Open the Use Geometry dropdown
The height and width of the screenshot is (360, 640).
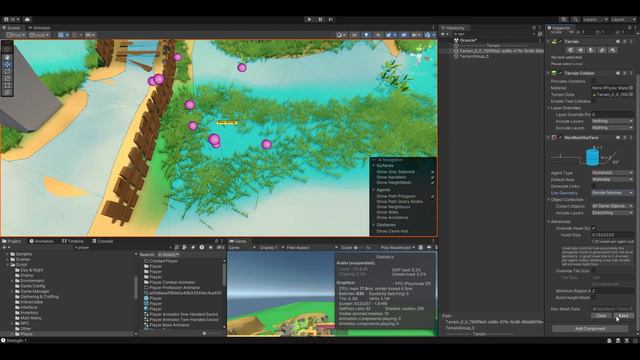click(x=612, y=192)
